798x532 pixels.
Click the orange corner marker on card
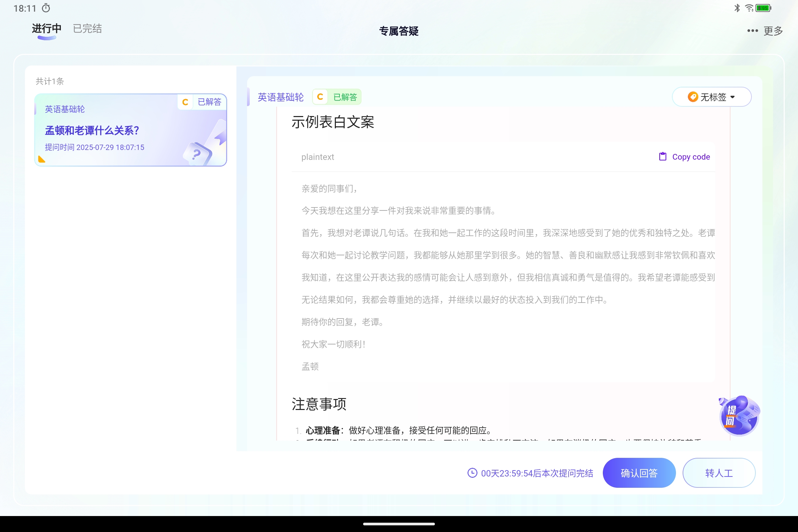point(42,159)
